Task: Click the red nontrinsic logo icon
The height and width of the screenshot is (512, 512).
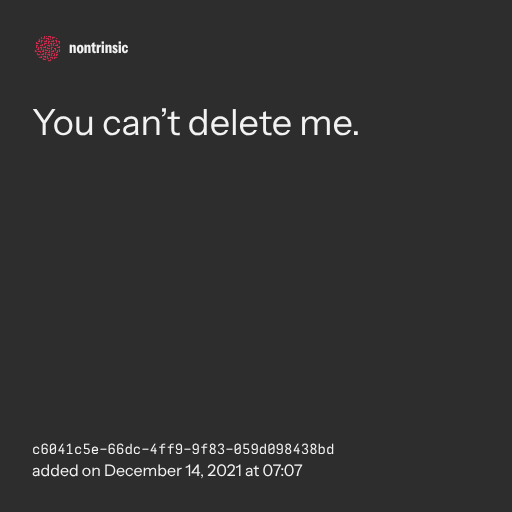Action: coord(48,48)
